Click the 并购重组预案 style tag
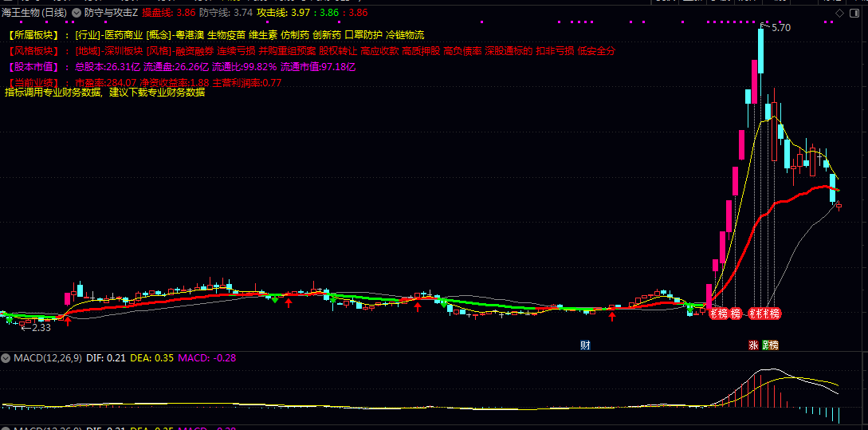The height and width of the screenshot is (430, 868). click(287, 51)
